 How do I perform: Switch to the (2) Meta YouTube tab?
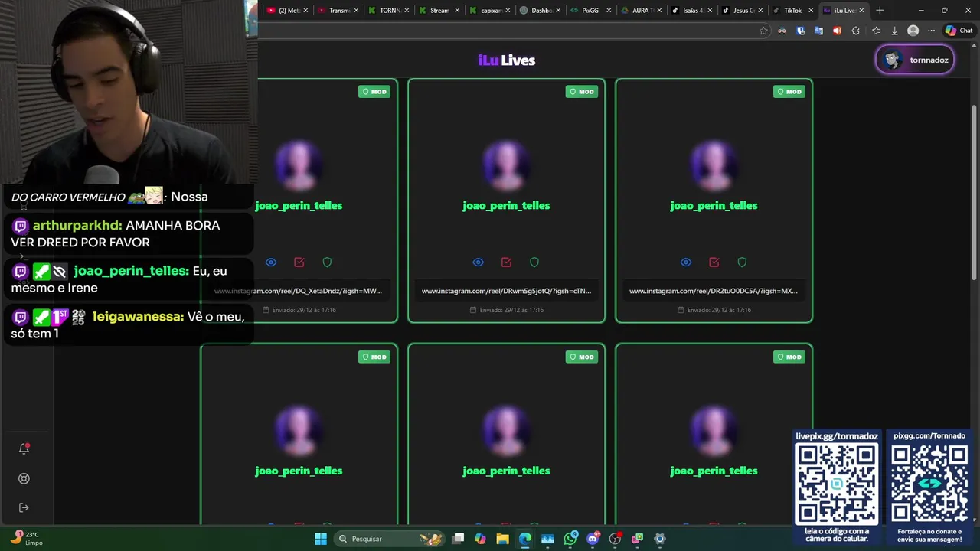pyautogui.click(x=287, y=11)
